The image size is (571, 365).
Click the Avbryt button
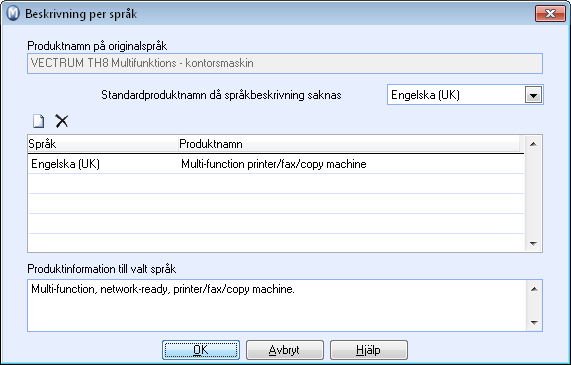(x=285, y=350)
